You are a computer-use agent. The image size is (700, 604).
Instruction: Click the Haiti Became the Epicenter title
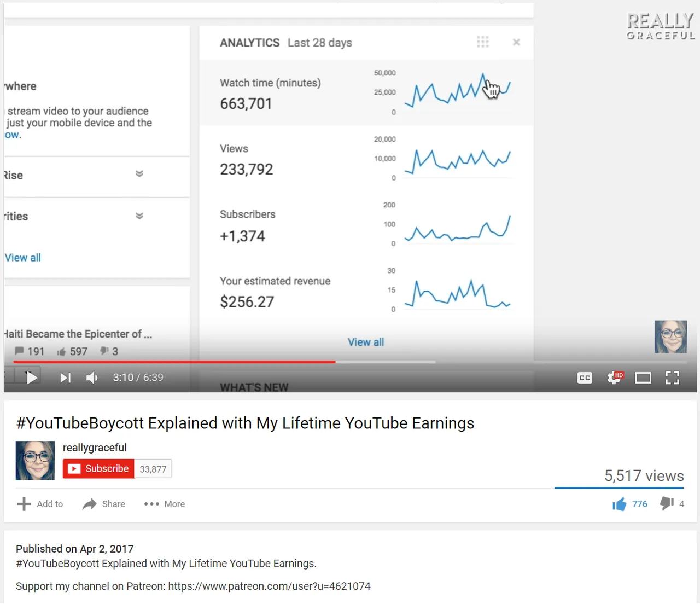(x=78, y=334)
